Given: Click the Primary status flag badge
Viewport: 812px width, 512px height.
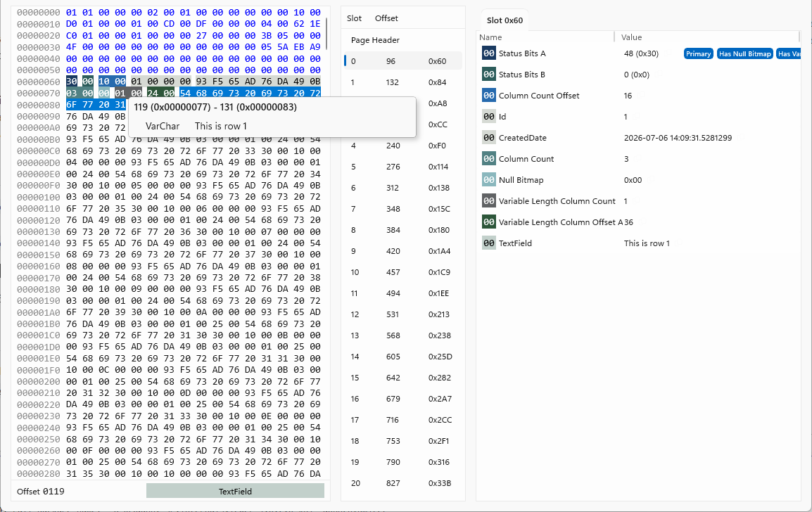Looking at the screenshot, I should point(698,54).
